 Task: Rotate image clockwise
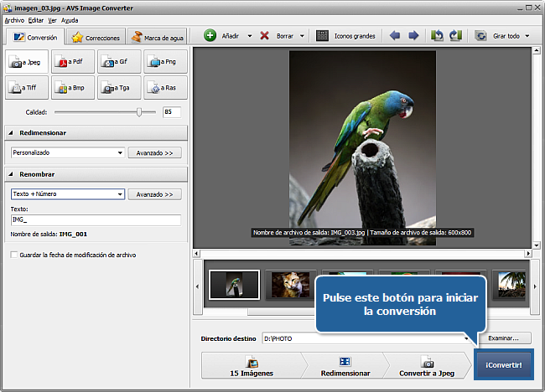455,35
